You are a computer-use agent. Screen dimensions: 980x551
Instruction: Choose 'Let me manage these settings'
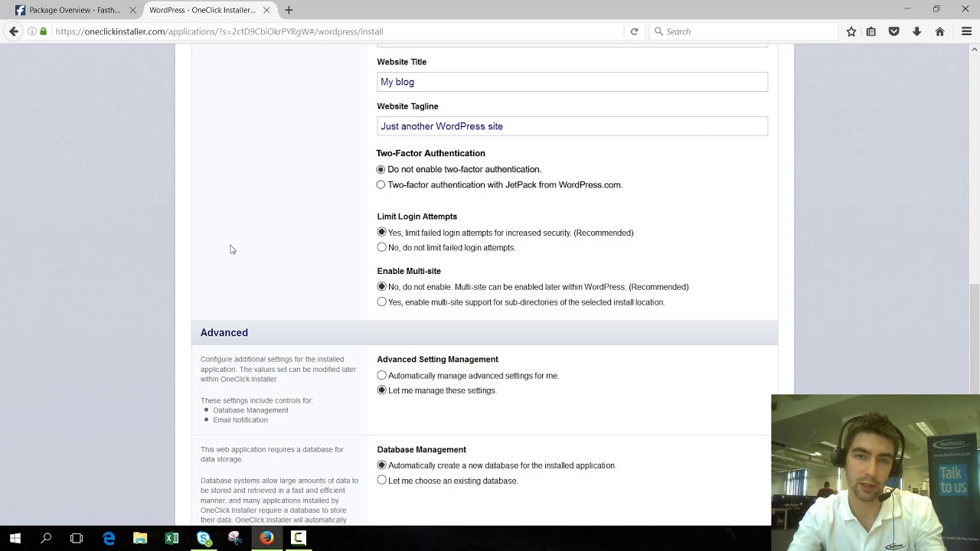point(381,390)
